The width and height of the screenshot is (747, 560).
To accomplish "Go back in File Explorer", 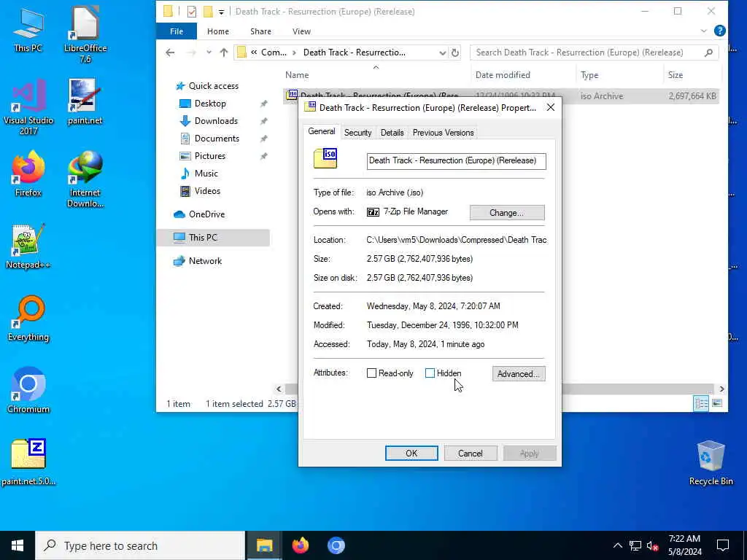I will (170, 52).
